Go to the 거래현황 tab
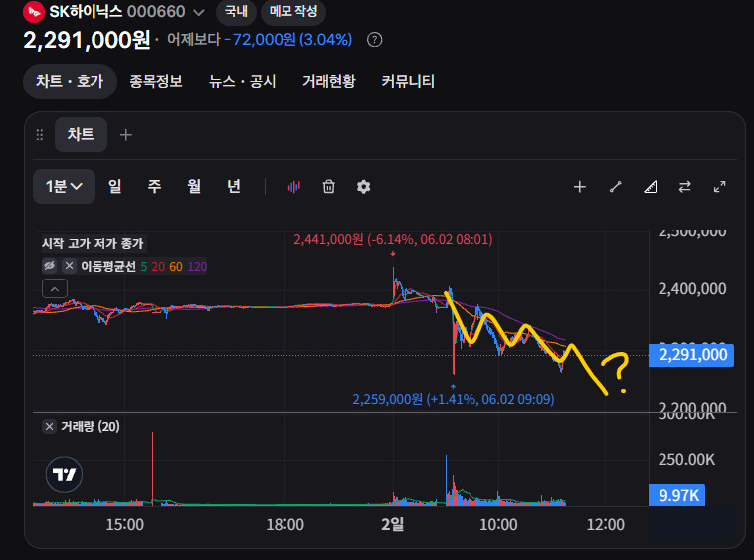The image size is (754, 560). pos(329,81)
